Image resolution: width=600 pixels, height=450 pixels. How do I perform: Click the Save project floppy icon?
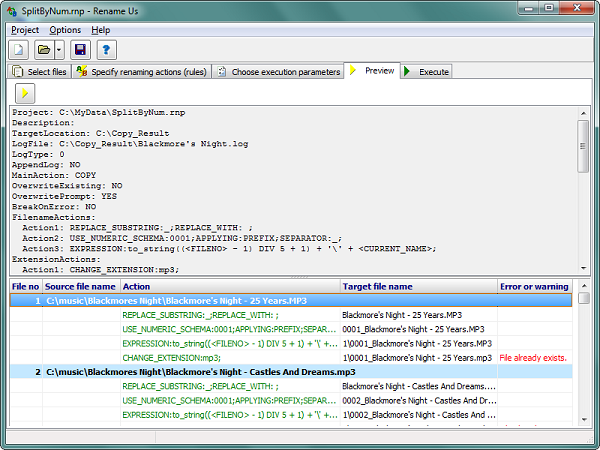pyautogui.click(x=80, y=50)
